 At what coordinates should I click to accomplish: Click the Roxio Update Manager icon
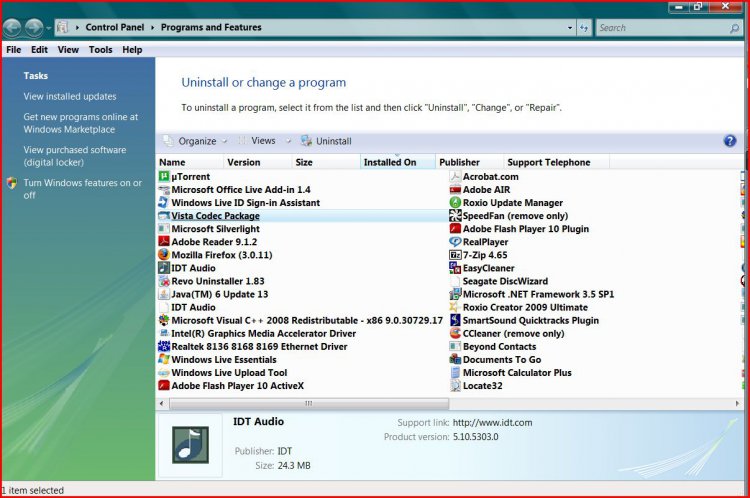[x=455, y=202]
